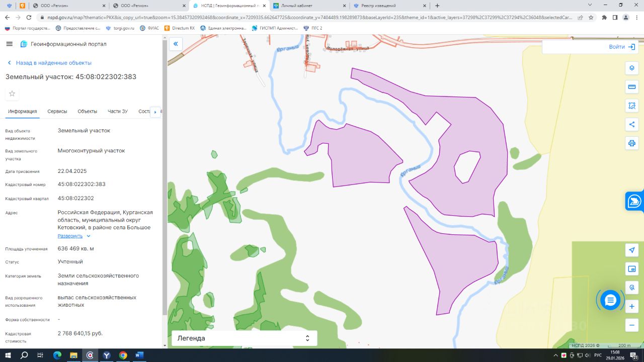This screenshot has width=644, height=362.
Task: Zoom in the map with plus button
Action: pos(632,306)
